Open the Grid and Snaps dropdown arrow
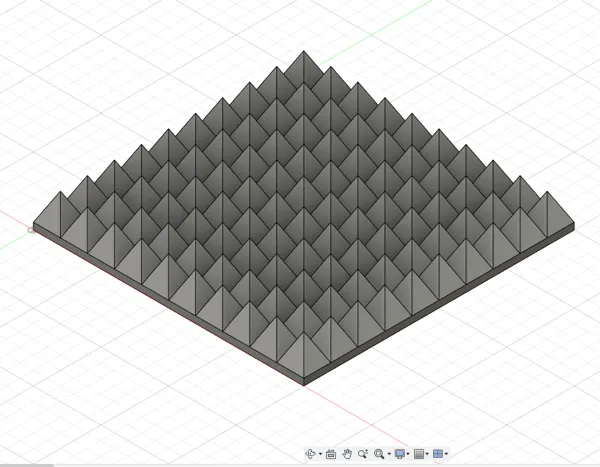Screen dimensions: 600x467 tap(427, 454)
